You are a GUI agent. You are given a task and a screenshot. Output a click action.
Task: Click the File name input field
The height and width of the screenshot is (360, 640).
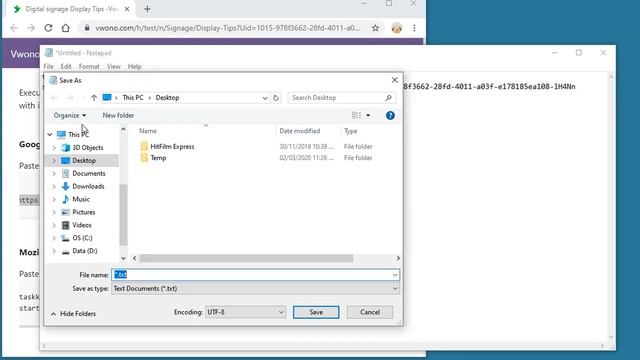pos(256,275)
